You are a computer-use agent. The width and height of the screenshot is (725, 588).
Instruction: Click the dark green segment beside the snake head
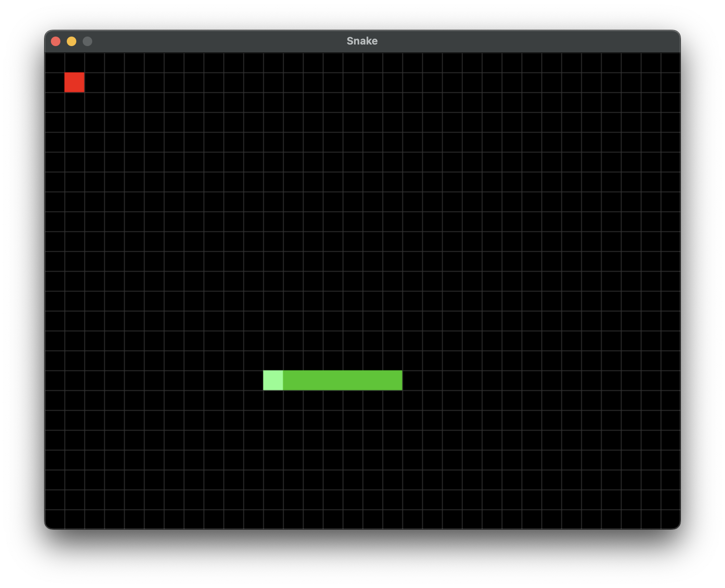click(293, 380)
